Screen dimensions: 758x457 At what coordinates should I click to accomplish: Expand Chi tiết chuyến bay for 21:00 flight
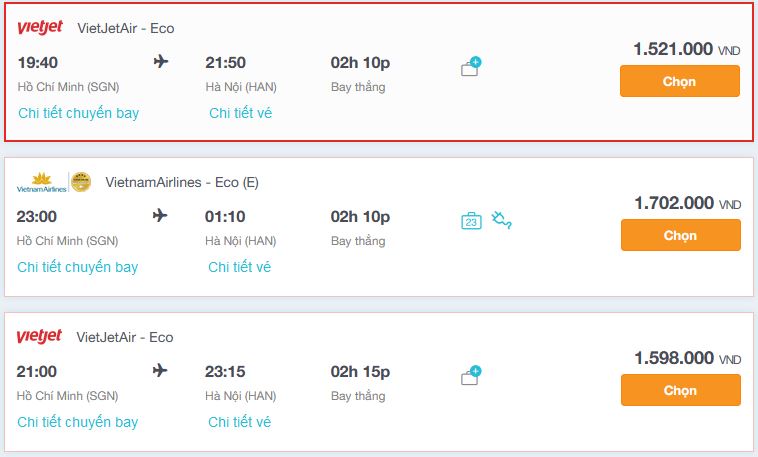point(78,422)
